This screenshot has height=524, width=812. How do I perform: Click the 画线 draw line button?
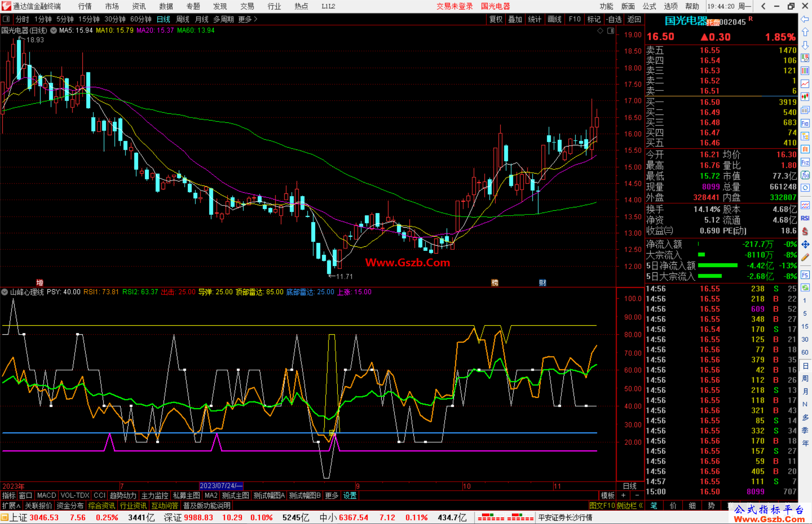(554, 19)
